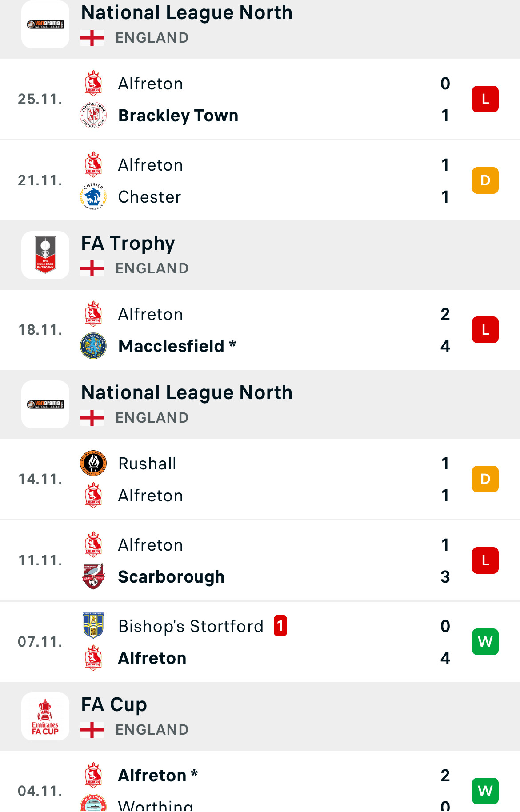Open the Vanarama National League logo at top
Viewport: 520px width, 812px height.
[45, 24]
